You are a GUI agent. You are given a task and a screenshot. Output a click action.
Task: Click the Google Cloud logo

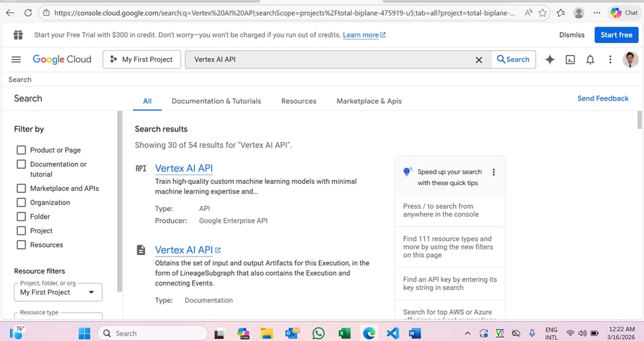(62, 59)
